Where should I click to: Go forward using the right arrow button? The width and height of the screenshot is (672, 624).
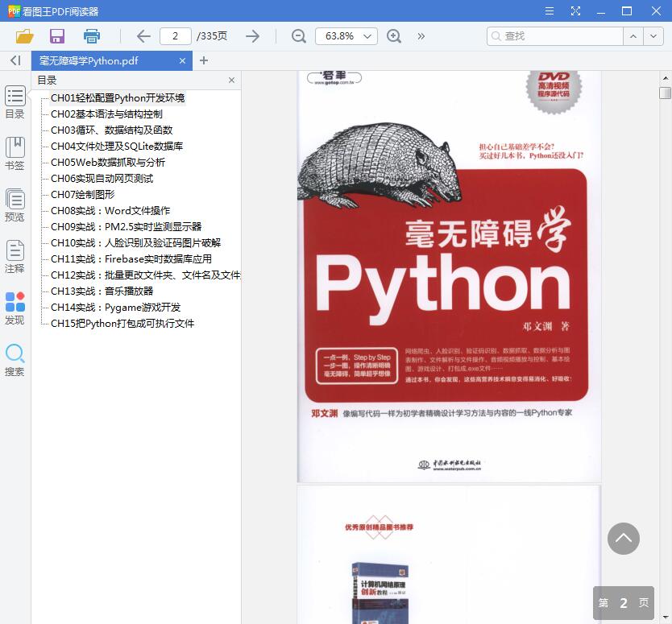(x=252, y=36)
